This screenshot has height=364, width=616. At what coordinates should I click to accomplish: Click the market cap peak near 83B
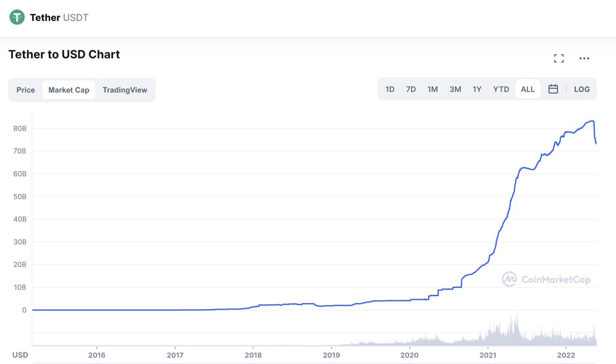tap(592, 121)
